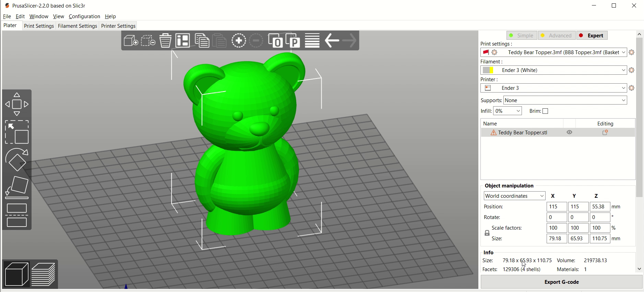This screenshot has width=644, height=292.
Task: Click the Undo arrow icon
Action: 332,40
